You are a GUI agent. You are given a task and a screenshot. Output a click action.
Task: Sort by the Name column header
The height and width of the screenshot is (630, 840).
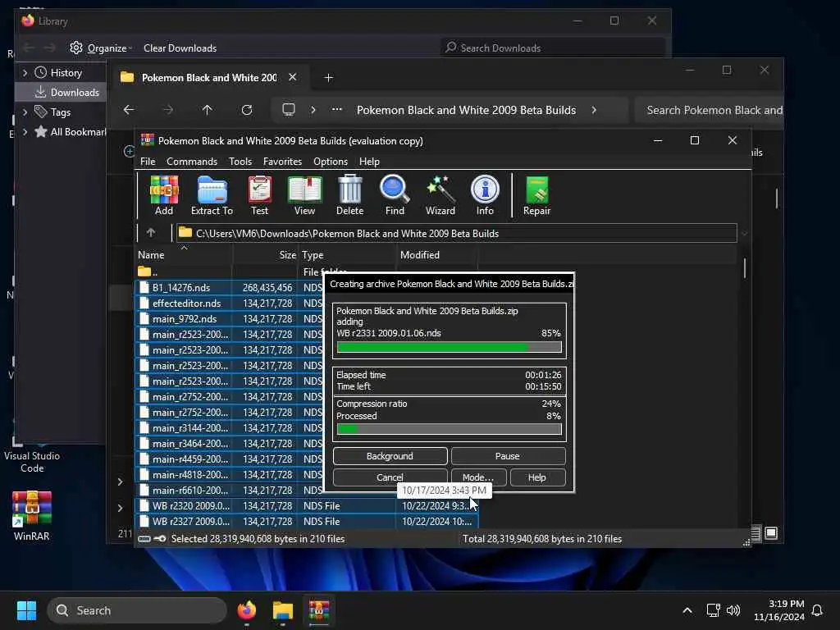click(x=184, y=255)
